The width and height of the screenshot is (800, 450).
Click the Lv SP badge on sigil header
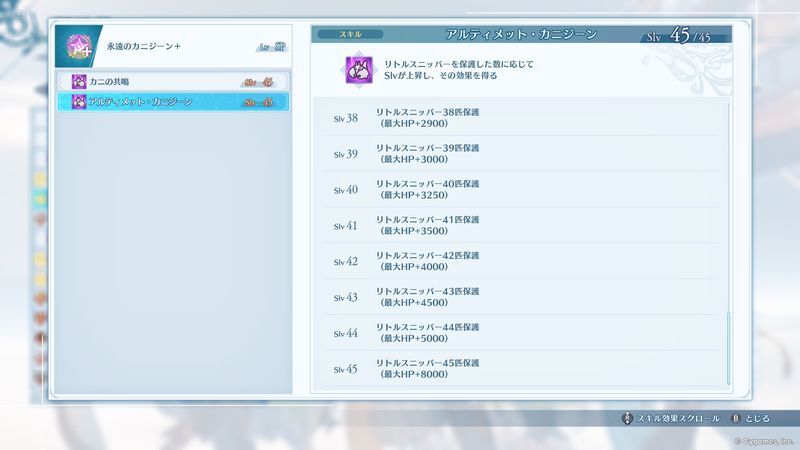pos(272,47)
